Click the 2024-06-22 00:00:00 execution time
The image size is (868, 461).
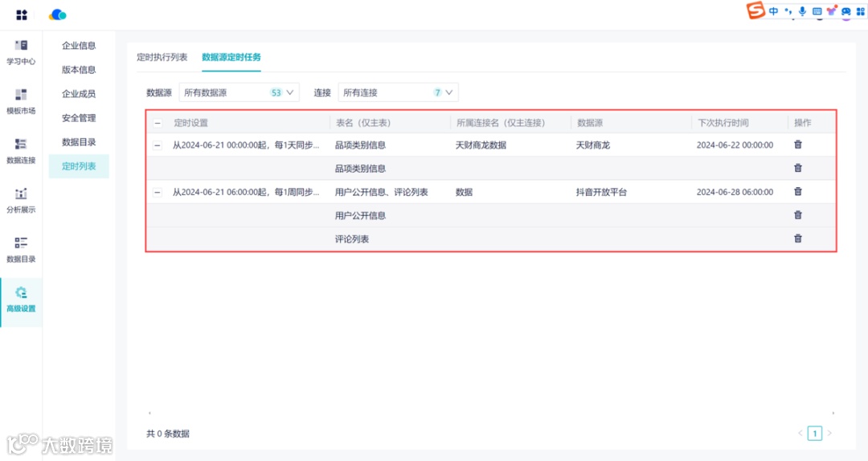(x=735, y=145)
